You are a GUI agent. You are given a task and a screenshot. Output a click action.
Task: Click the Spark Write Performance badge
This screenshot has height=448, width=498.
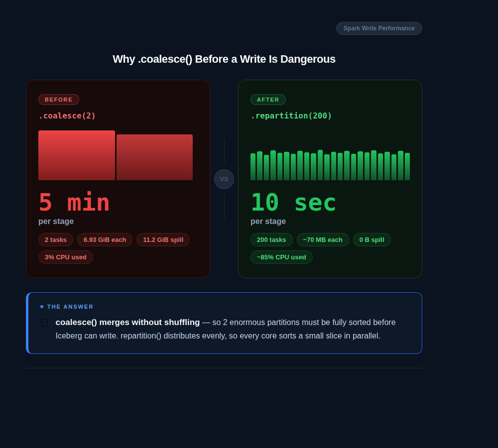click(x=379, y=28)
